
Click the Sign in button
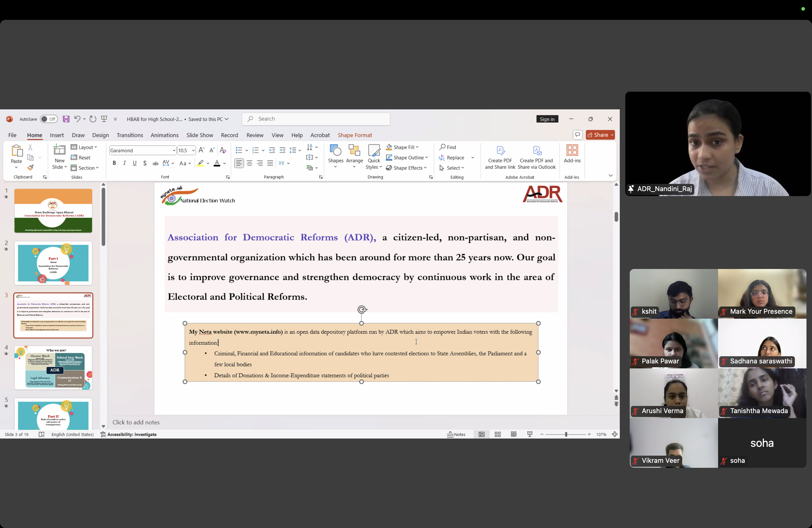coord(547,119)
